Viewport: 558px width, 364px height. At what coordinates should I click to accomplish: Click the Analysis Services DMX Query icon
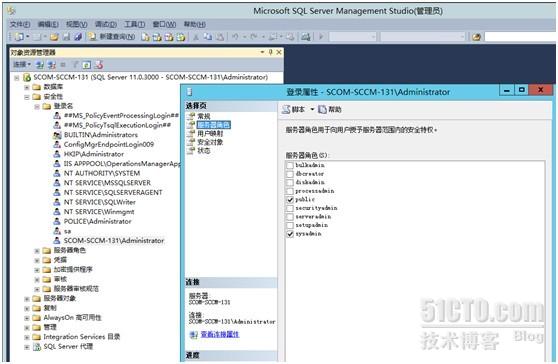pyautogui.click(x=169, y=37)
